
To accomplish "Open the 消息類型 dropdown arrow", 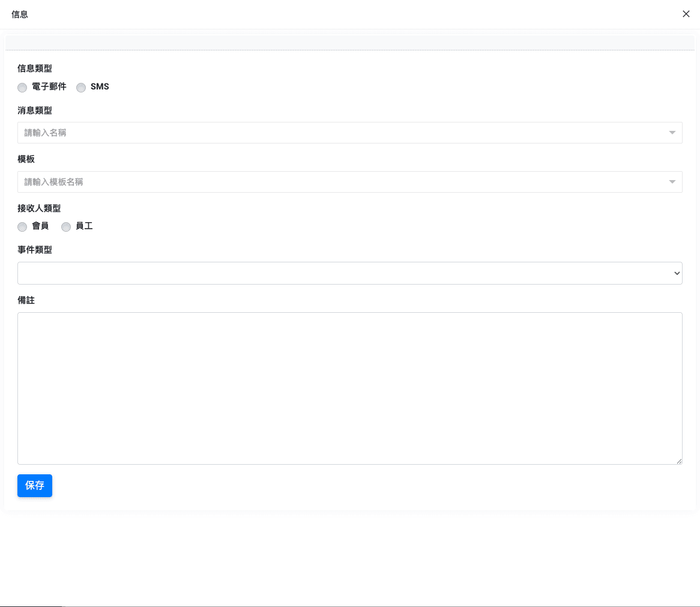I will click(672, 133).
